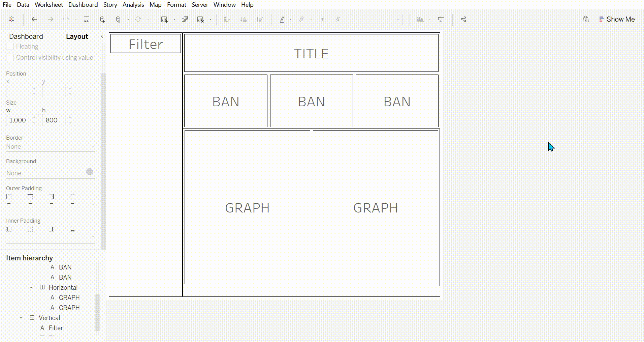Click the Background color swatch circle

click(90, 172)
